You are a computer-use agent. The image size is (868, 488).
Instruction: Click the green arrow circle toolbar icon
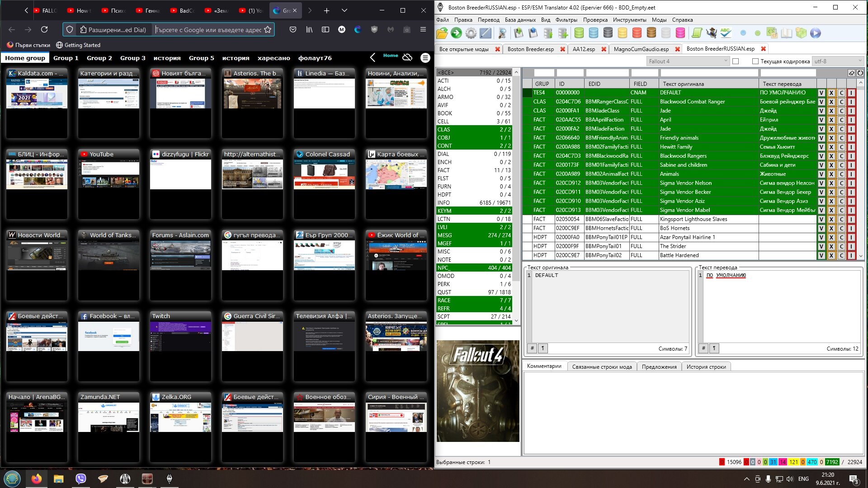[x=456, y=33]
